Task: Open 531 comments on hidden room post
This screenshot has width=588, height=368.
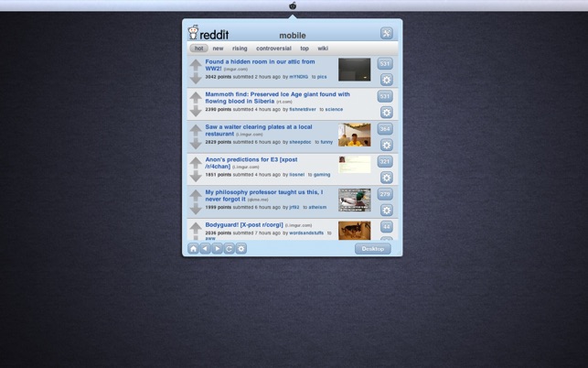Action: coord(385,63)
